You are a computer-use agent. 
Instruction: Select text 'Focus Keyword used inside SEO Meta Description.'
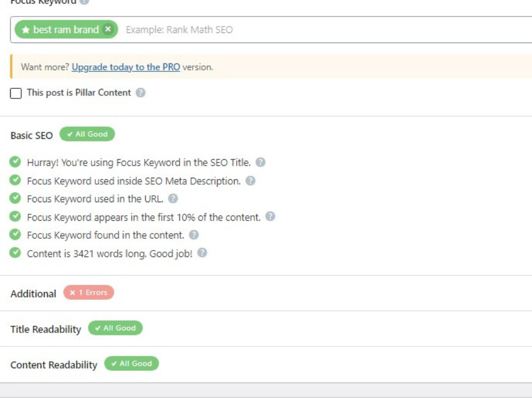(x=134, y=181)
